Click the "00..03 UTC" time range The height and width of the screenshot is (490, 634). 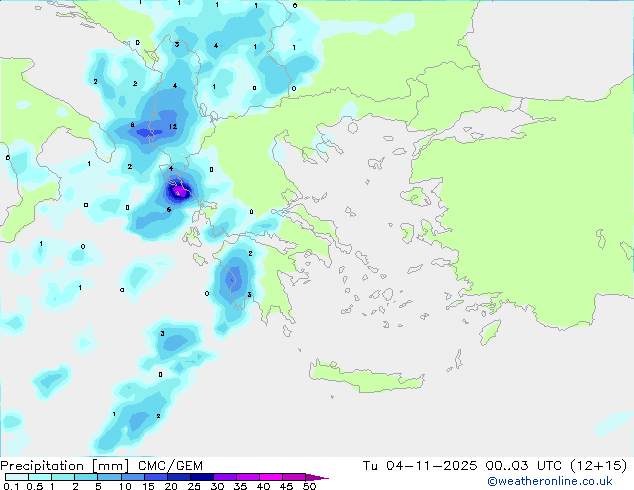(524, 466)
